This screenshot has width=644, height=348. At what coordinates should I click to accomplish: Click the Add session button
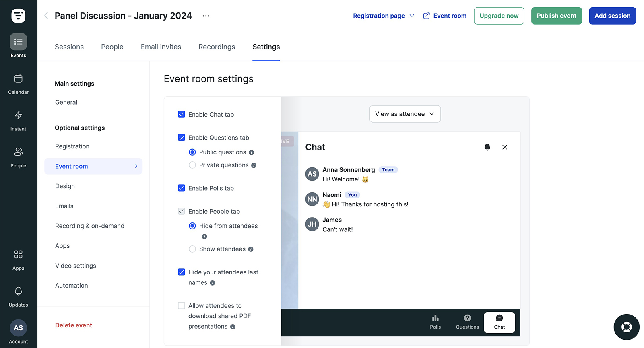point(612,16)
